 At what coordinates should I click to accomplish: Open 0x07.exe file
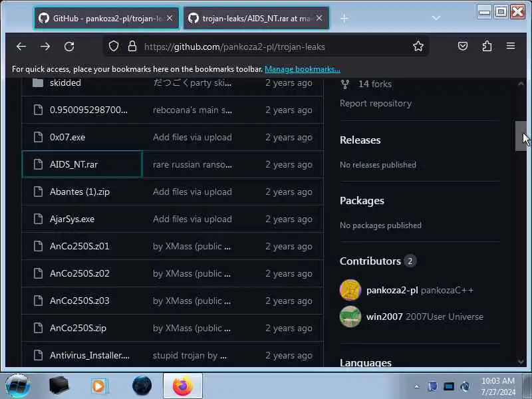coord(67,137)
